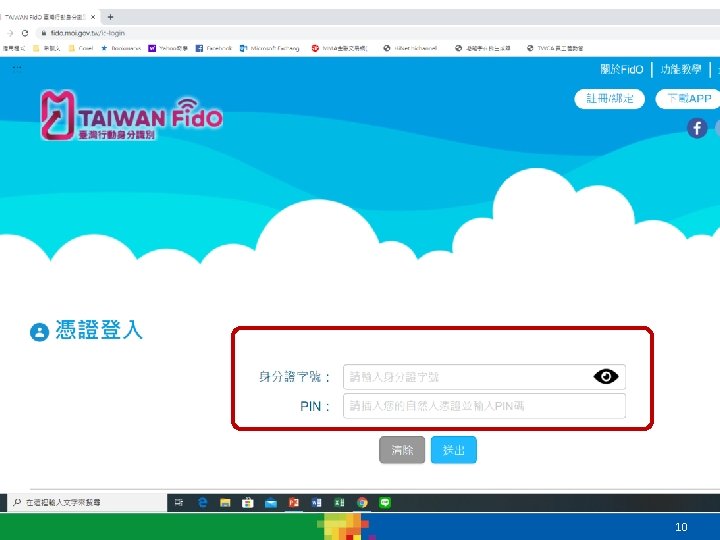The image size is (720, 540).
Task: Click the site lock icon in address bar
Action: pyautogui.click(x=44, y=33)
